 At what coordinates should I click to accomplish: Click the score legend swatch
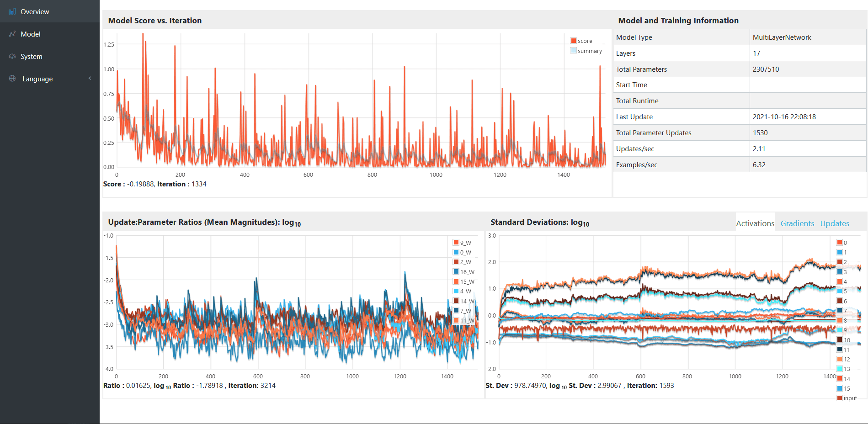tap(573, 41)
